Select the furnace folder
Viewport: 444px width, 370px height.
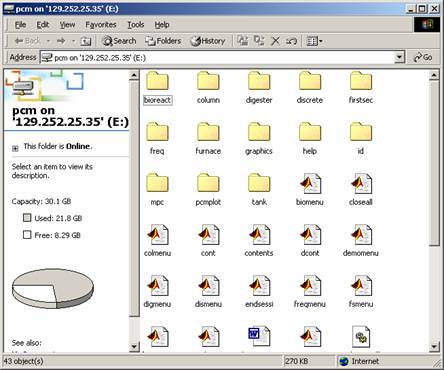click(208, 138)
